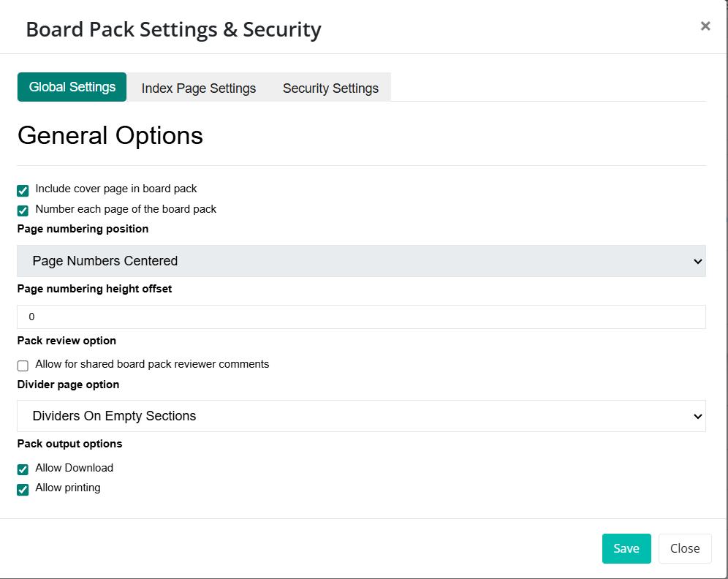Click the 'Number each page' label text
Screen dimensions: 728x579
coord(126,209)
